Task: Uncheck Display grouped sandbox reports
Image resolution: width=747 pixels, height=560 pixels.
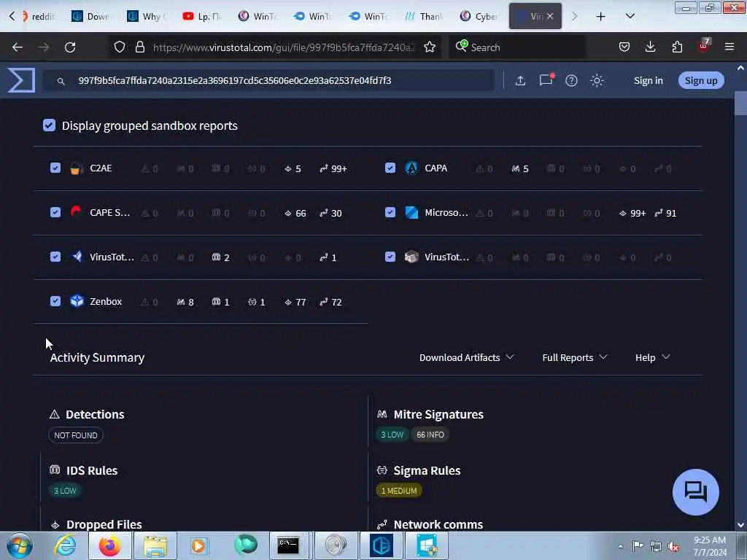Action: pyautogui.click(x=49, y=125)
